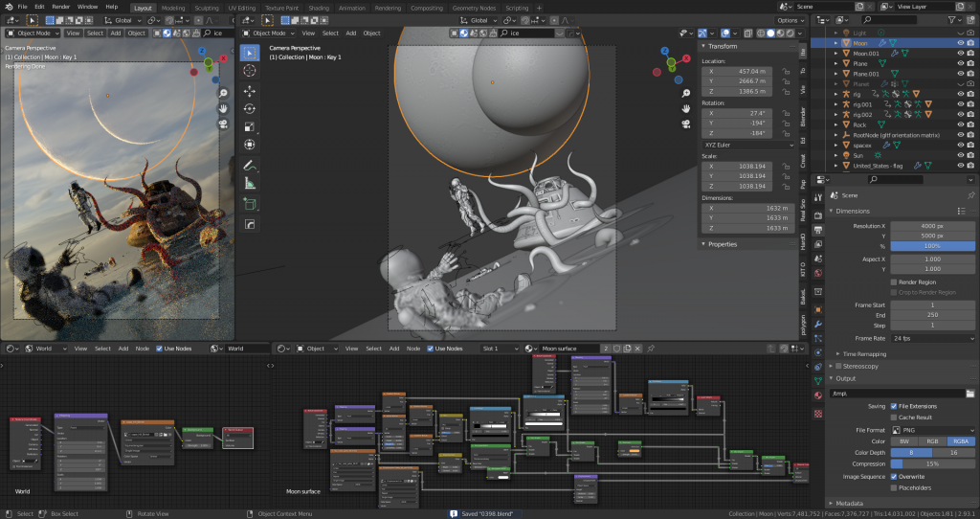Switch main viewport to solid shading sphere
This screenshot has height=519, width=980.
tap(770, 34)
